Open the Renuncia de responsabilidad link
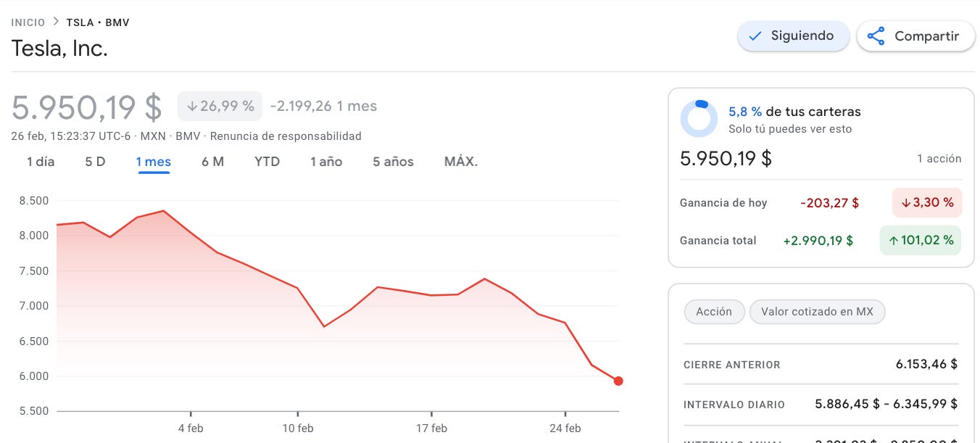980x443 pixels. pyautogui.click(x=286, y=136)
